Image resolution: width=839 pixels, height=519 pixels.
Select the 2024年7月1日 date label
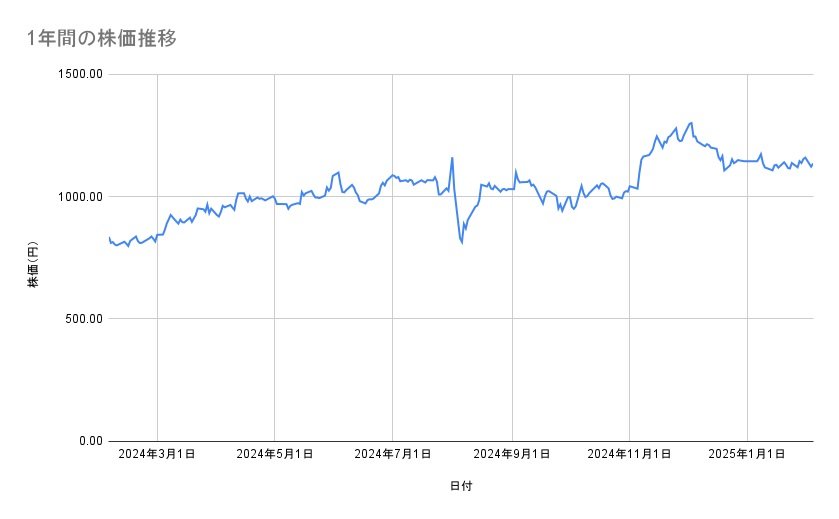coord(392,454)
